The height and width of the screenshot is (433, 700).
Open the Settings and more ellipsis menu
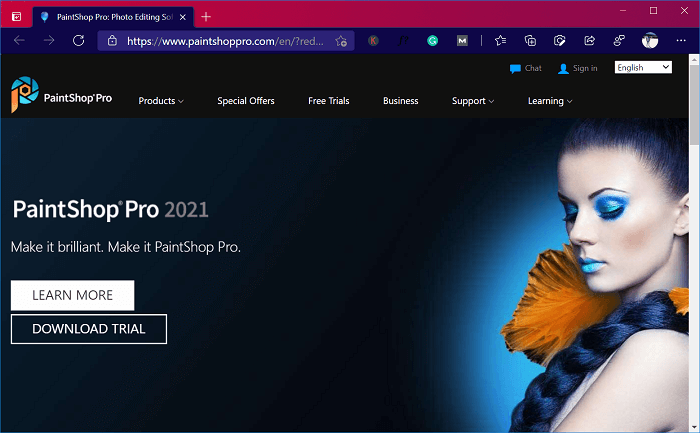681,41
